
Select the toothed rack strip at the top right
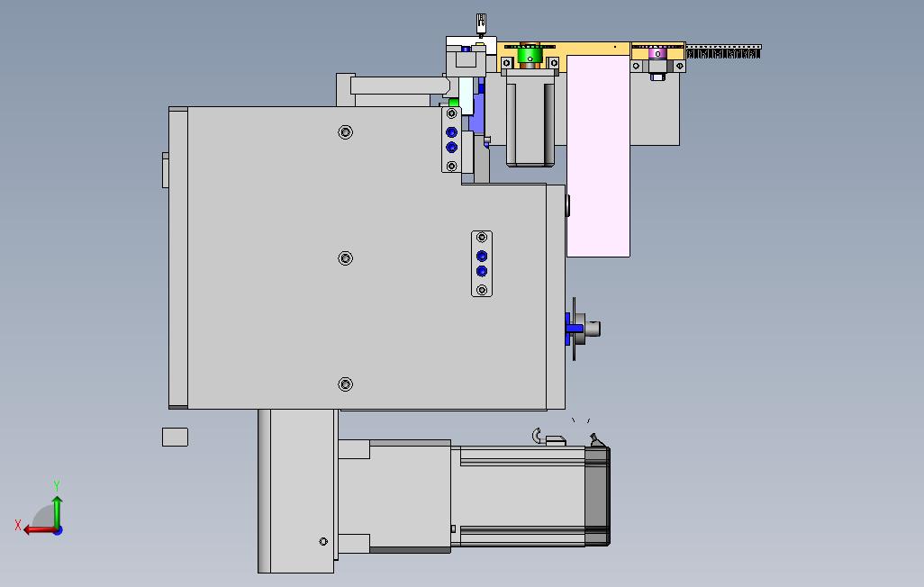pos(724,51)
